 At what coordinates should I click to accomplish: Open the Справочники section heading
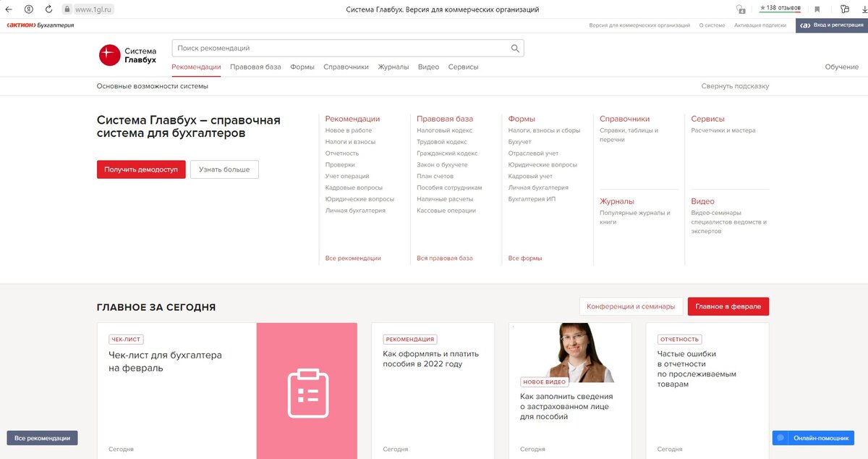625,119
